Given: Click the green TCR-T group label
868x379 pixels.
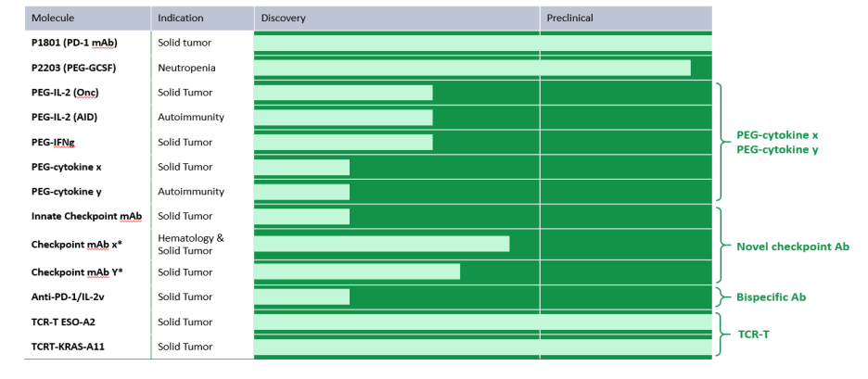Looking at the screenshot, I should tap(753, 334).
